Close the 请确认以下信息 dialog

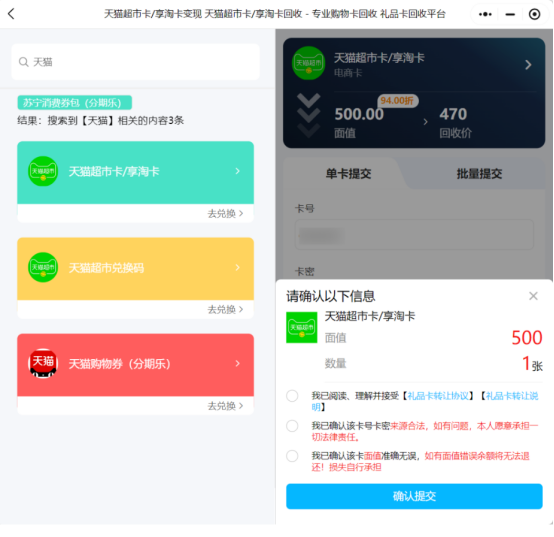pyautogui.click(x=534, y=296)
